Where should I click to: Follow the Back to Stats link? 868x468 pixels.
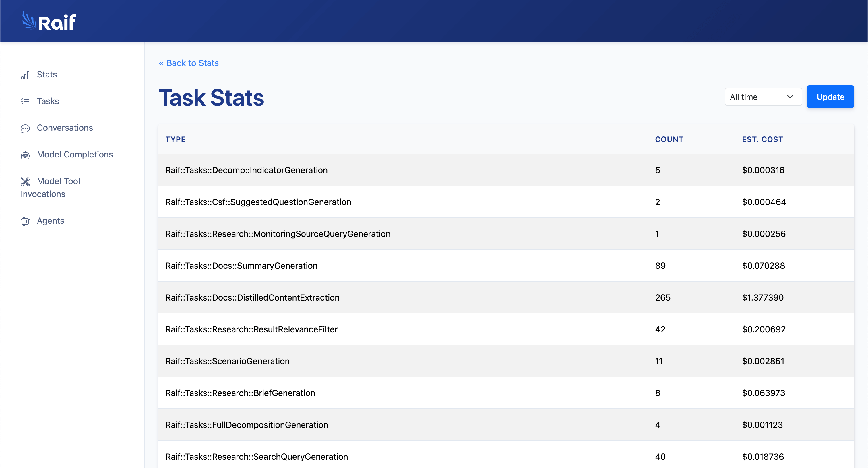pos(189,63)
